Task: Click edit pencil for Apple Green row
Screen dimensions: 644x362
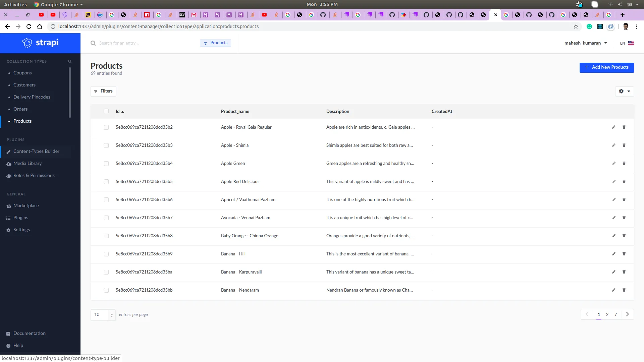Action: pos(613,163)
